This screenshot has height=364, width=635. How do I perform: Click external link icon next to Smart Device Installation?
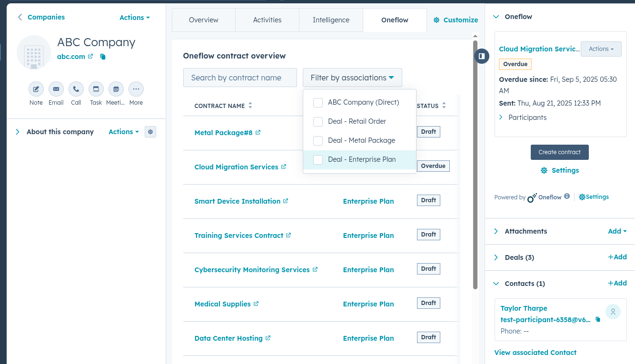(x=286, y=201)
